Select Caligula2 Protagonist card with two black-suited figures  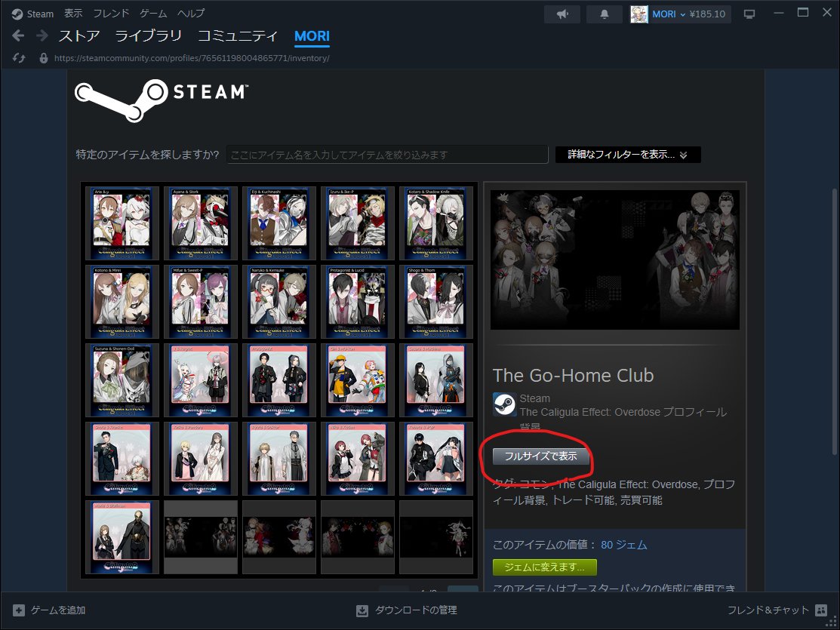[x=279, y=380]
